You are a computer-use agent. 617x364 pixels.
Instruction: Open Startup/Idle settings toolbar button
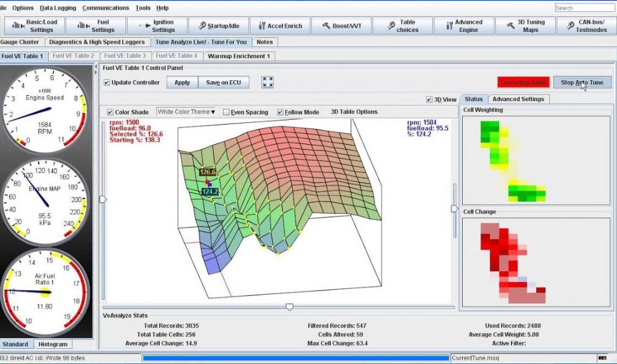pos(218,26)
